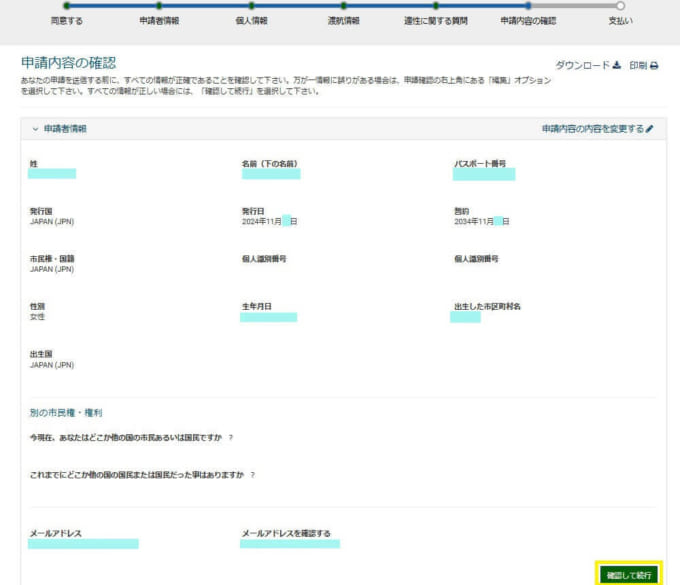This screenshot has width=680, height=585.
Task: Click the redacted パスポート番号 value
Action: (484, 174)
